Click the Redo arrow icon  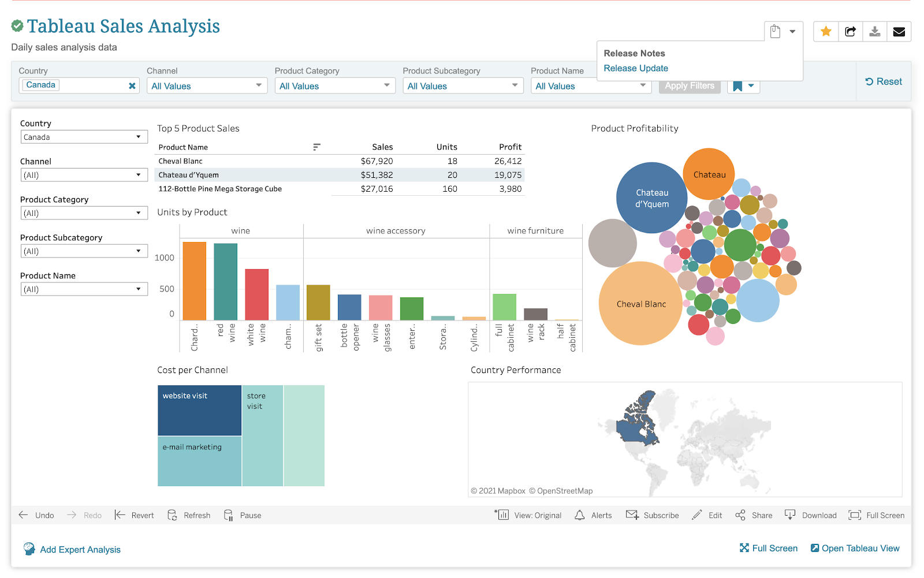[x=72, y=515]
